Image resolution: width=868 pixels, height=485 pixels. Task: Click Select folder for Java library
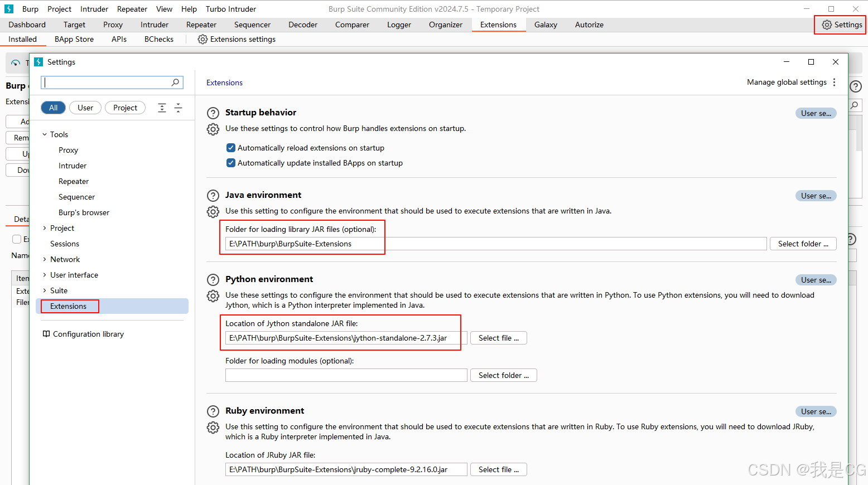(x=803, y=244)
